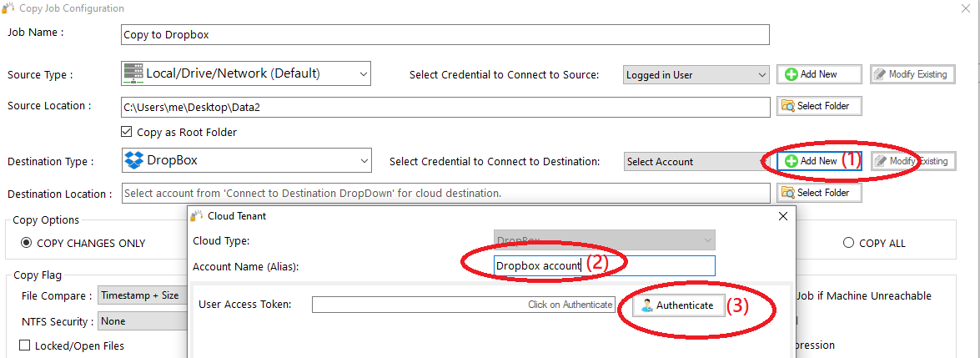The width and height of the screenshot is (980, 358).
Task: Click the folder icon on Source Select Folder
Action: click(x=788, y=106)
